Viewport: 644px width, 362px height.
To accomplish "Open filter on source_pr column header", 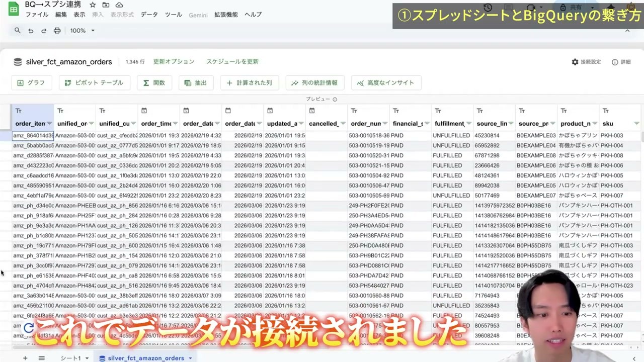I will click(552, 124).
